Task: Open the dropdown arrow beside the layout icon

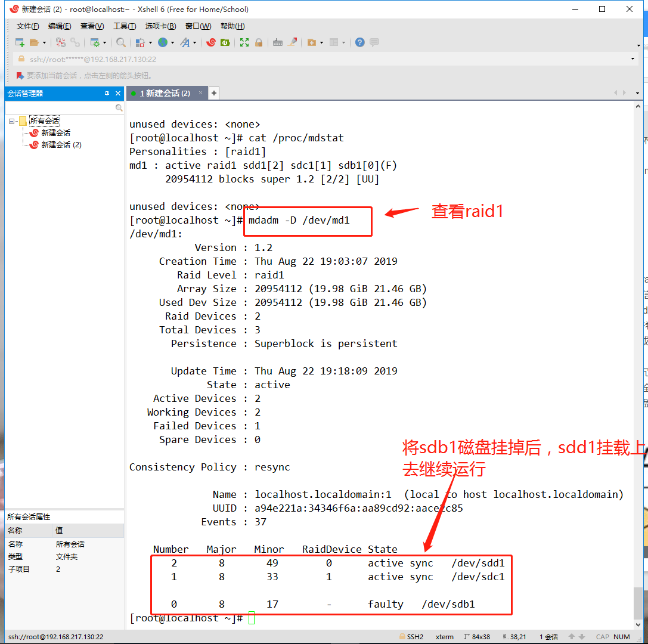Action: tap(343, 42)
